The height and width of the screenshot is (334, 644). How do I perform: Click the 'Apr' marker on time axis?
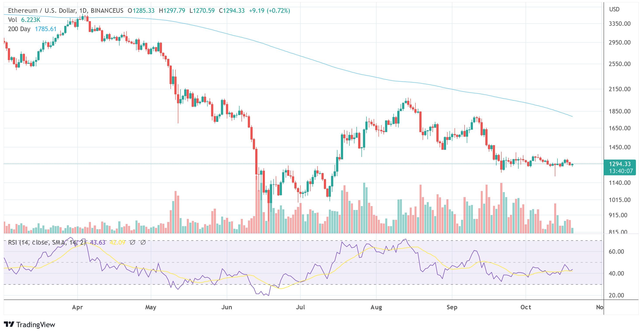point(78,307)
